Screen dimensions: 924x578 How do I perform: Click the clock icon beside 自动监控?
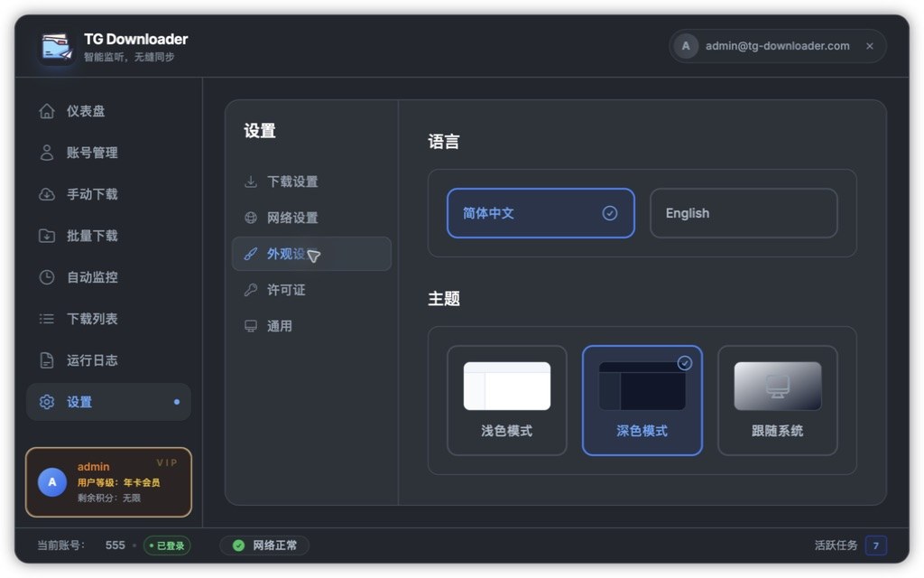pos(47,277)
